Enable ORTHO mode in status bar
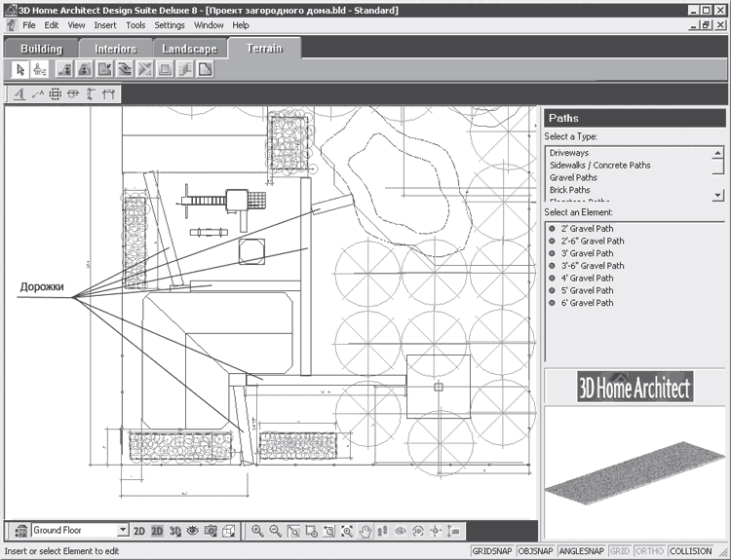 tap(649, 551)
